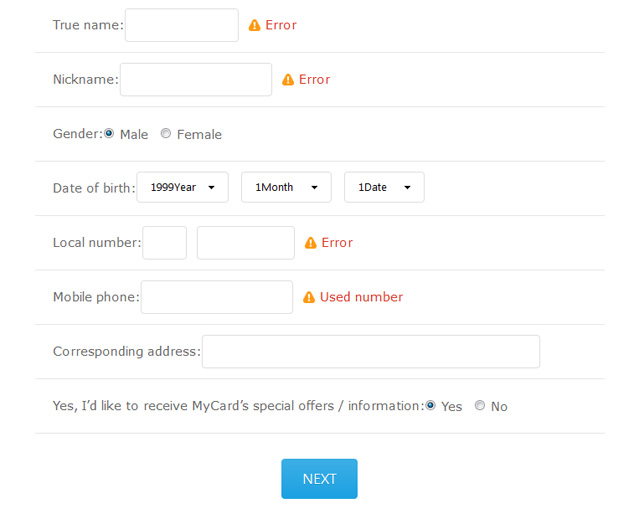Image resolution: width=639 pixels, height=524 pixels.
Task: Open the 1999Year birth year dropdown
Action: pos(183,187)
